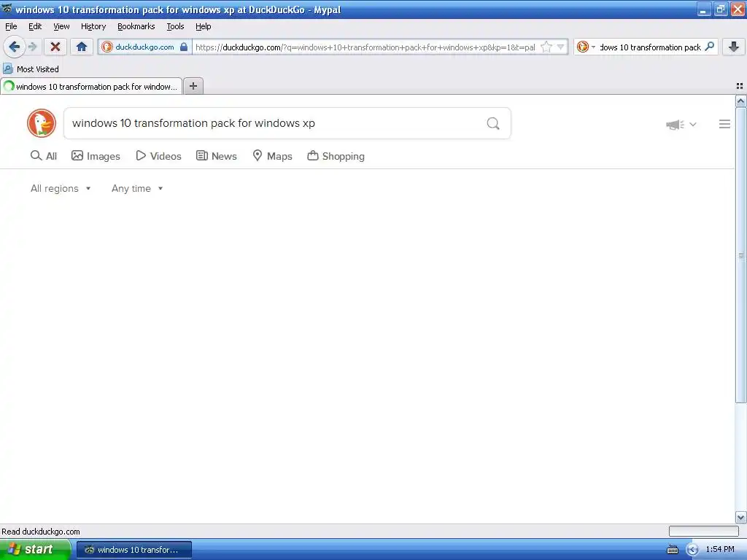Open the address bar history dropdown arrow
The image size is (747, 560).
561,47
